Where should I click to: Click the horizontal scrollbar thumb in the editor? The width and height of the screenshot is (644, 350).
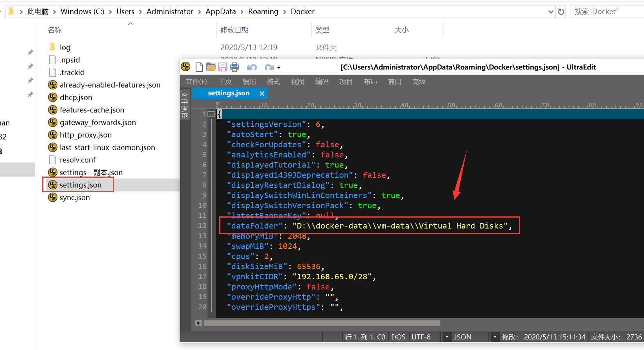click(x=322, y=323)
